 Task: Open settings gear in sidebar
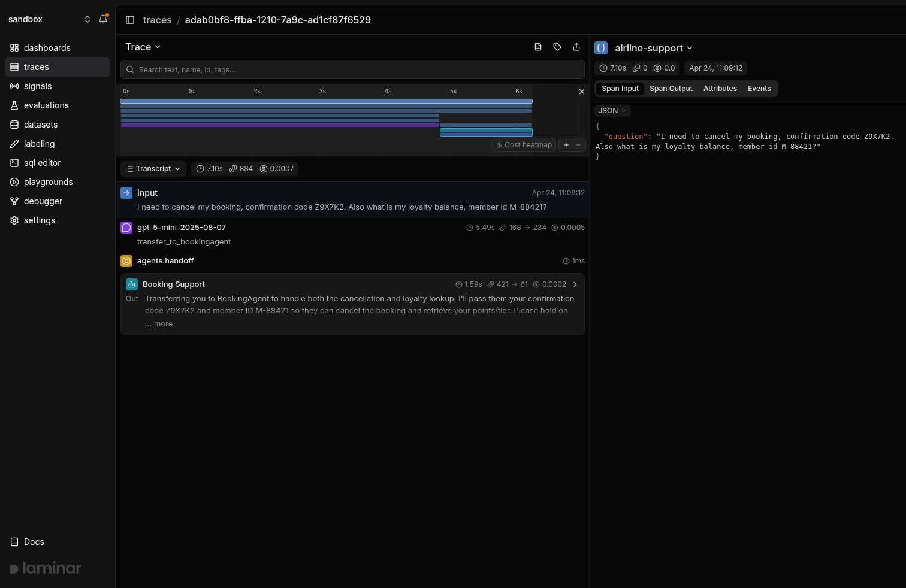coord(14,220)
